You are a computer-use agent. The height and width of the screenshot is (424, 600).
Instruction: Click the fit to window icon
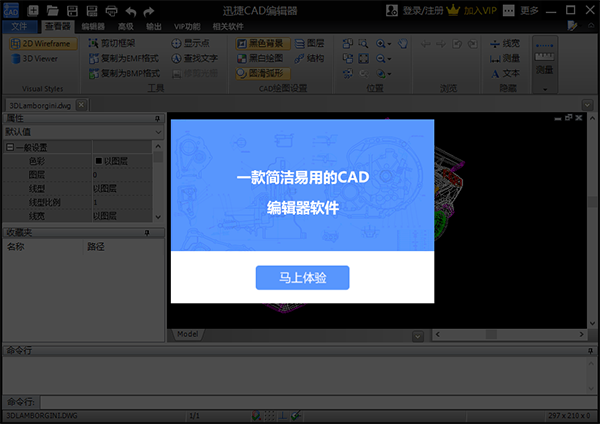point(363,59)
